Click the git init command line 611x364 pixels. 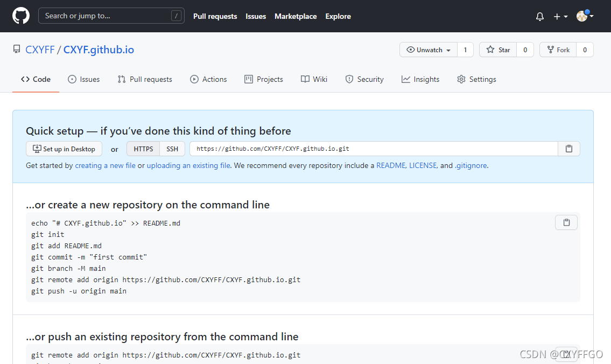[x=48, y=235]
